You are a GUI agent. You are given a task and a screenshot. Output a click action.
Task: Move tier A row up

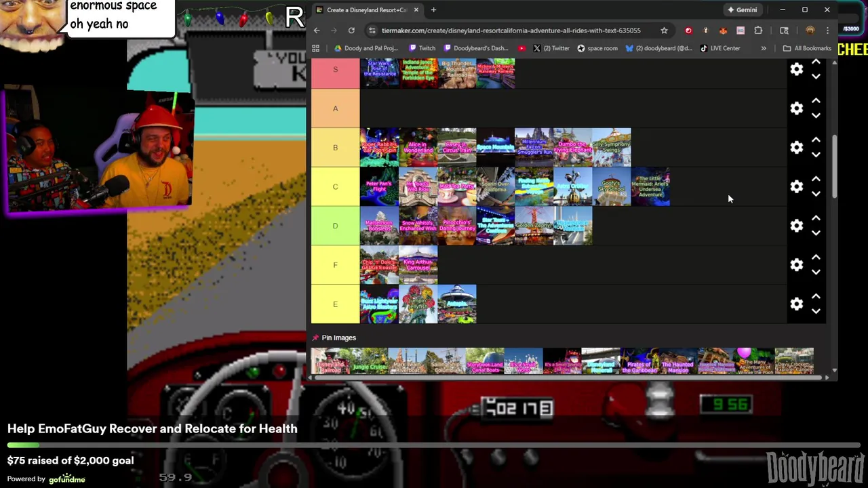point(816,101)
